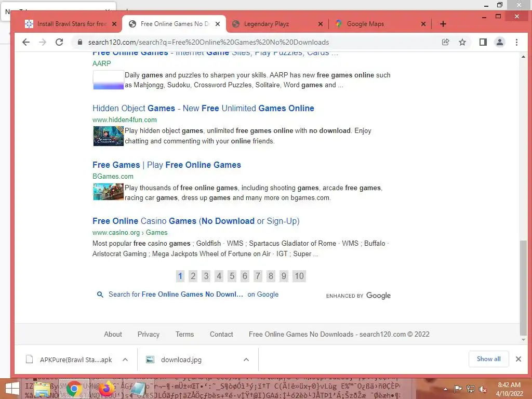Click the BGames.com URL text

pos(113,177)
